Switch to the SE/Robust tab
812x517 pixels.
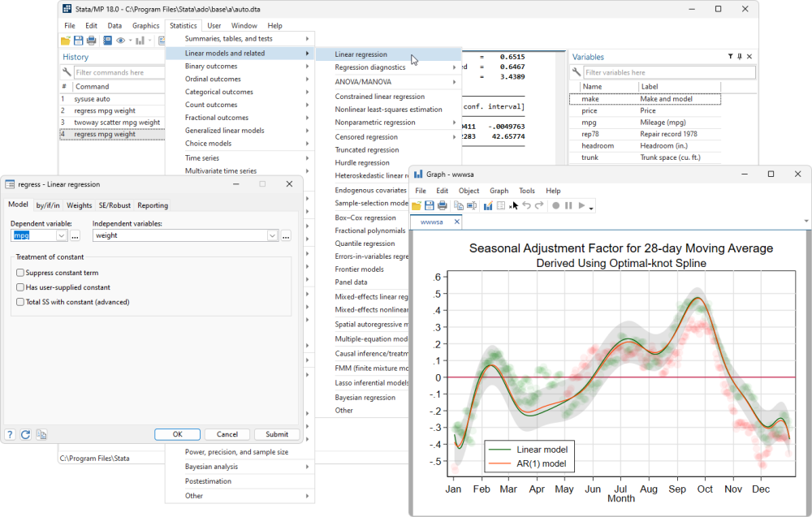click(x=115, y=205)
